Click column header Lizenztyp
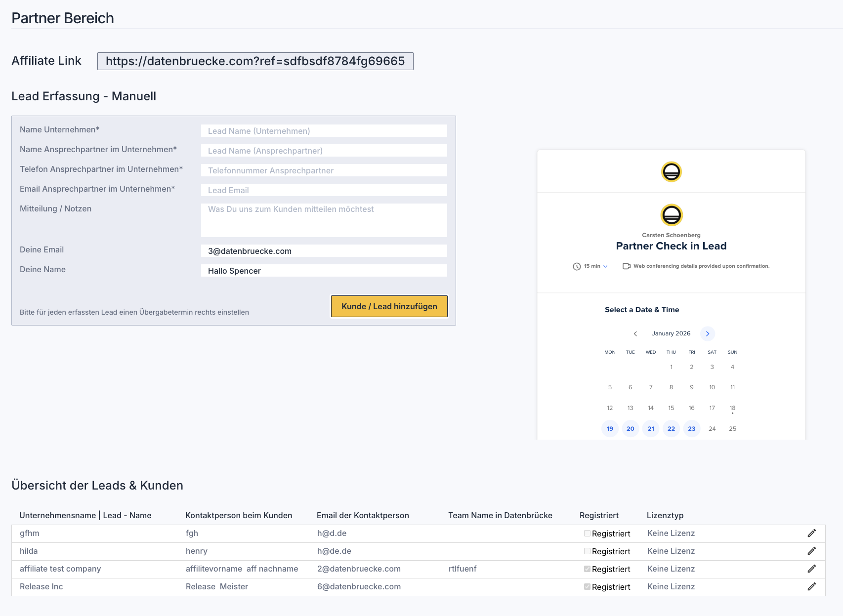 pos(665,515)
